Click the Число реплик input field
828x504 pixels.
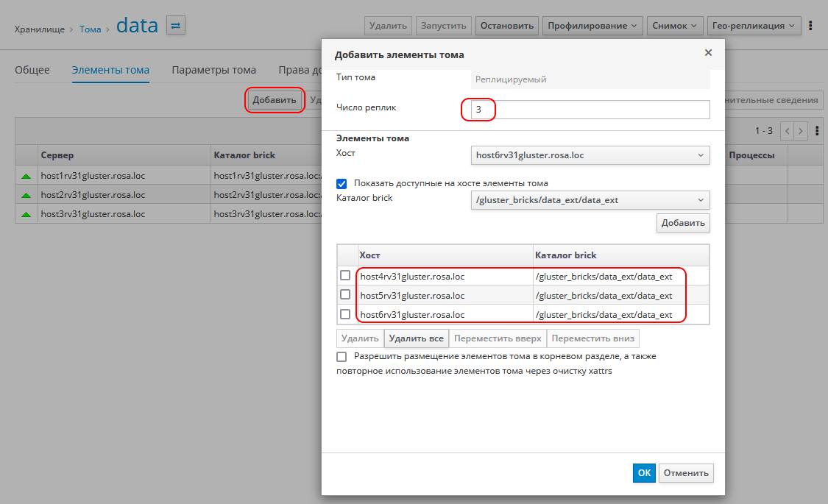tap(589, 110)
